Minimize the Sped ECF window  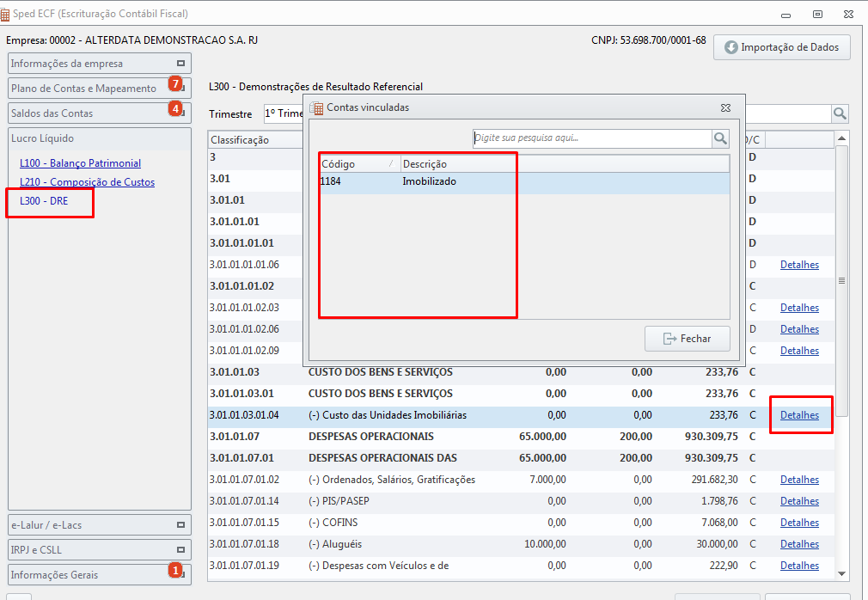[x=785, y=15]
